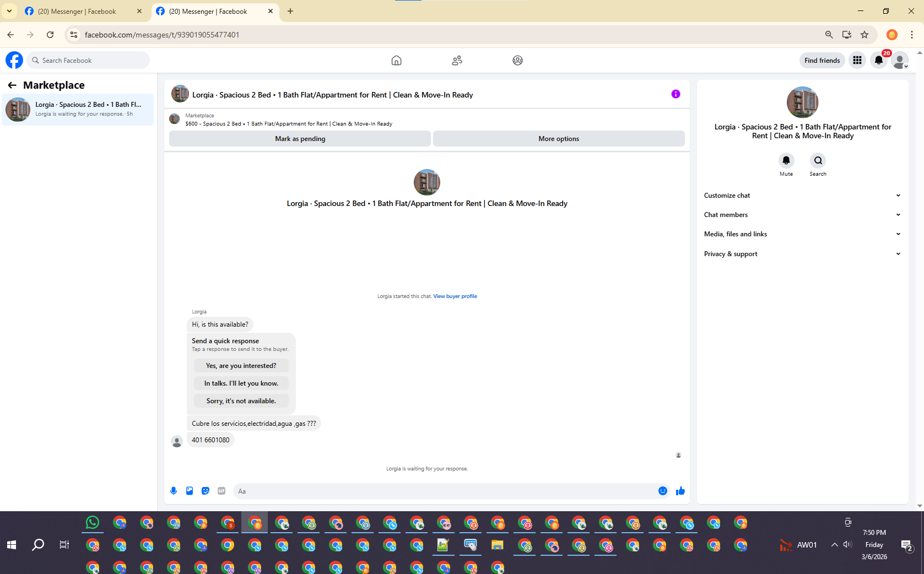Open Chrome tab search dropdown

click(9, 11)
